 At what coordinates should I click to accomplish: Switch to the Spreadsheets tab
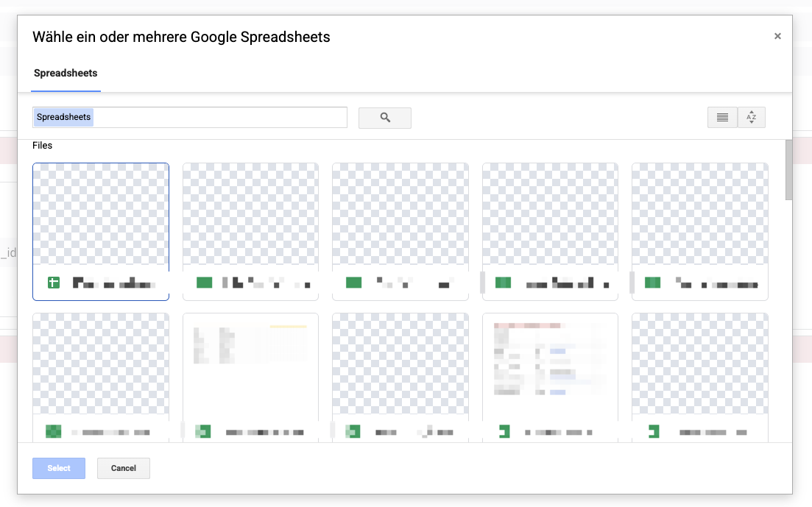click(x=66, y=74)
